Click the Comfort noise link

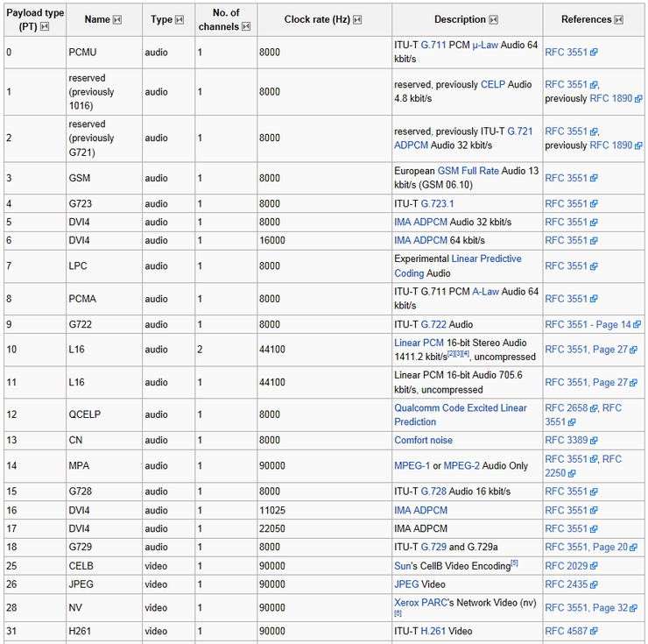(x=423, y=440)
